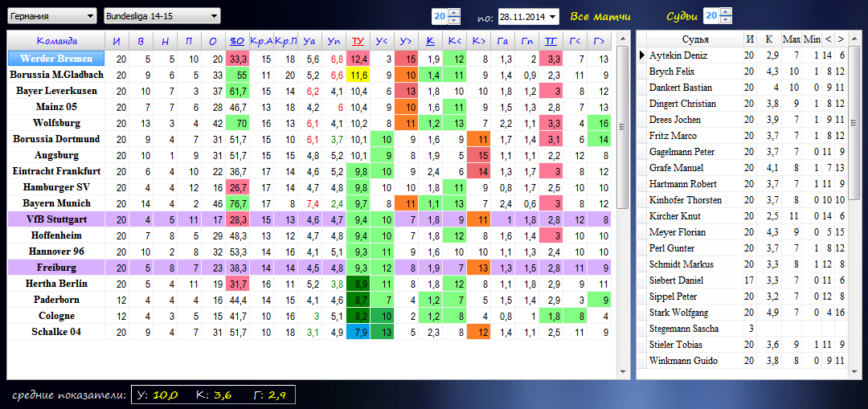Click the Судьи heading label
This screenshot has width=868, height=409.
(x=682, y=17)
